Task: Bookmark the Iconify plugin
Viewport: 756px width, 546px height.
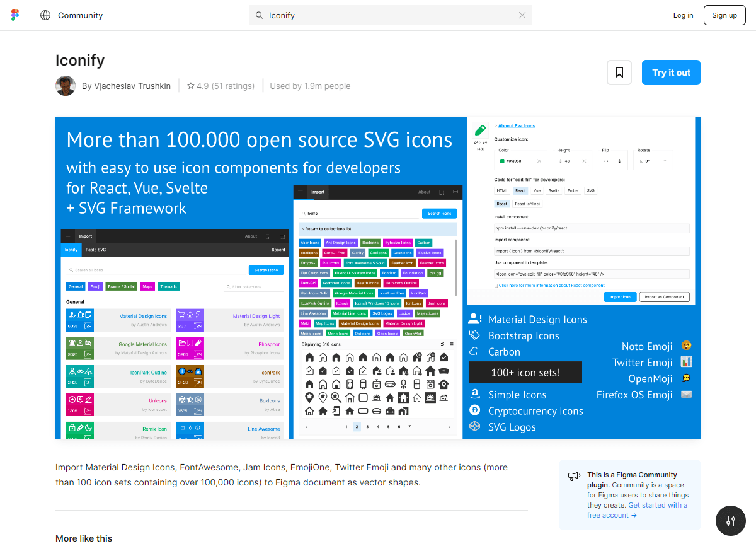Action: 619,73
